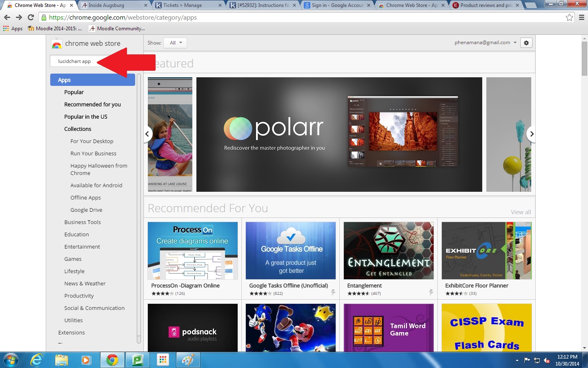Viewport: 588px width, 368px height.
Task: Click the chrome web store logo
Action: (x=86, y=44)
